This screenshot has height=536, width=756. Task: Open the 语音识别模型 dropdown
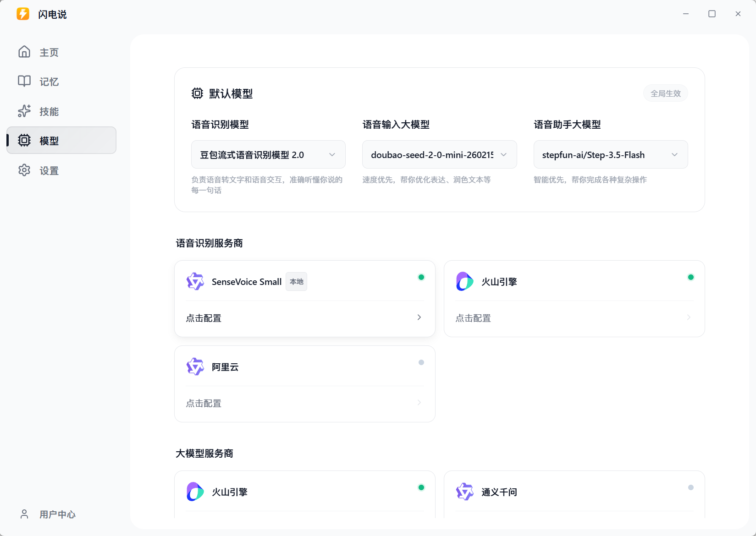(x=268, y=154)
